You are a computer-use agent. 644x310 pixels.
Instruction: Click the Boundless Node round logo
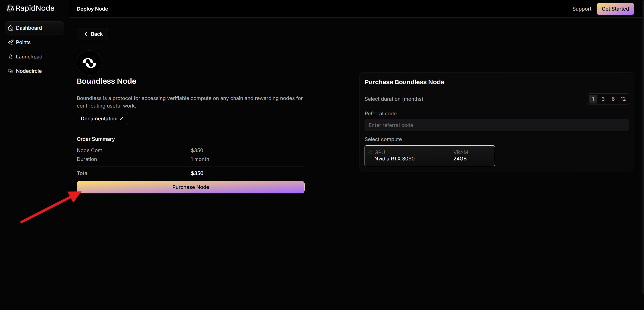tap(89, 63)
